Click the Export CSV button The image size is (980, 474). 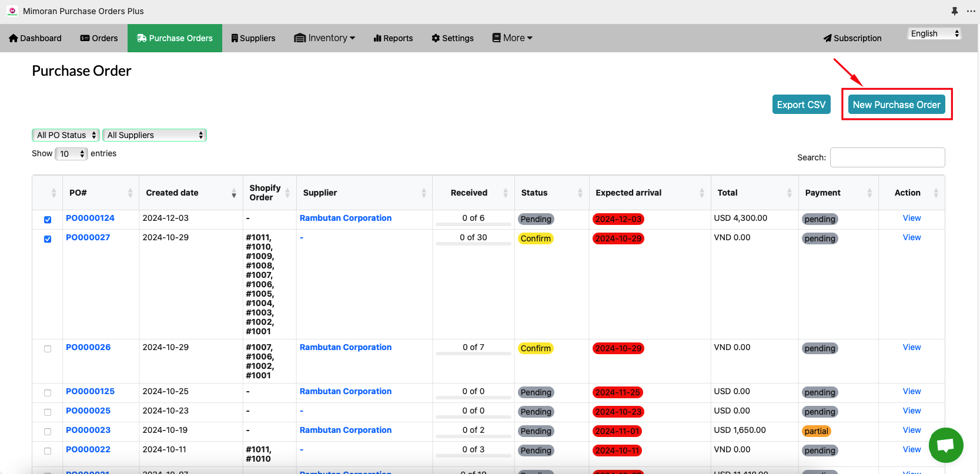tap(801, 105)
